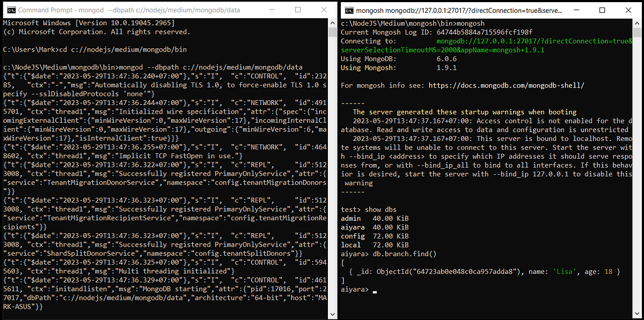Select the minimize icon on the mongod window
This screenshot has height=320, width=644.
272,10
